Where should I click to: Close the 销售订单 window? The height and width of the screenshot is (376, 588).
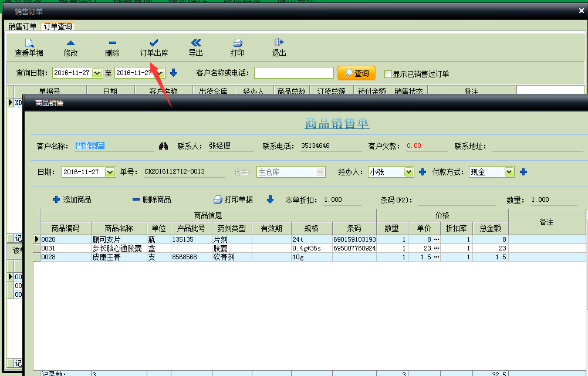[x=582, y=11]
